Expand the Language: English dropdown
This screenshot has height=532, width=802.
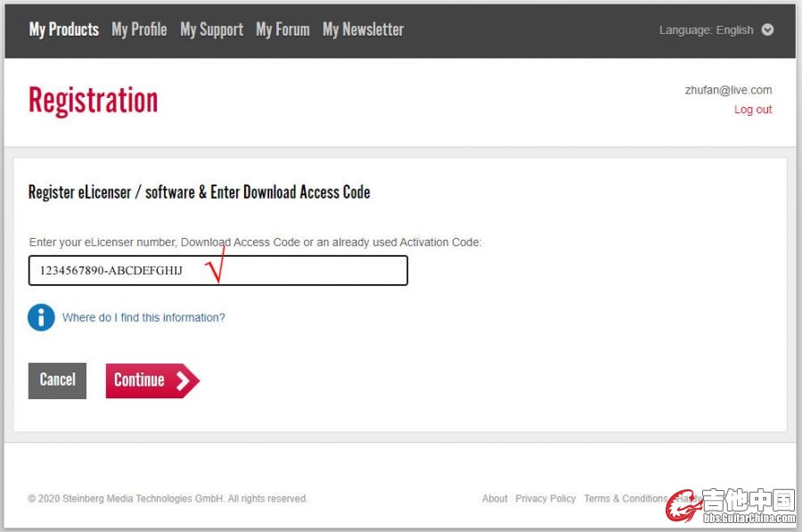716,30
